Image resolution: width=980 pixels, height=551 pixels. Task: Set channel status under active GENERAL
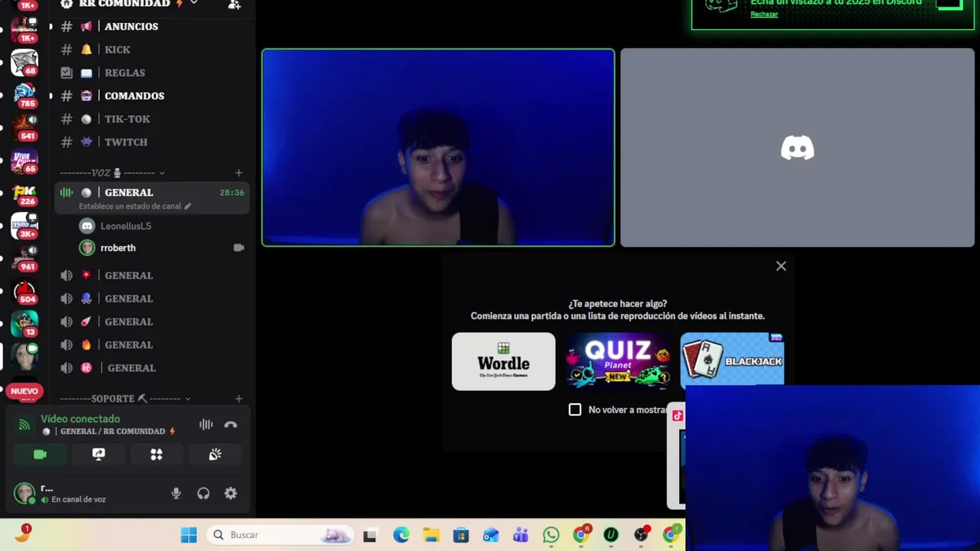pos(135,206)
